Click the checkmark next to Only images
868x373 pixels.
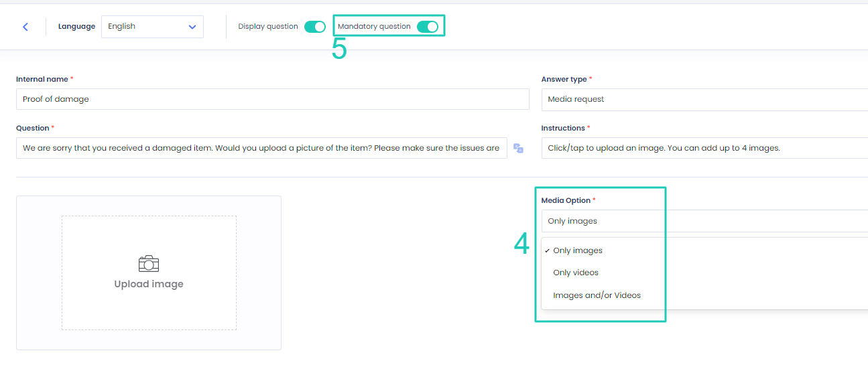tap(548, 250)
